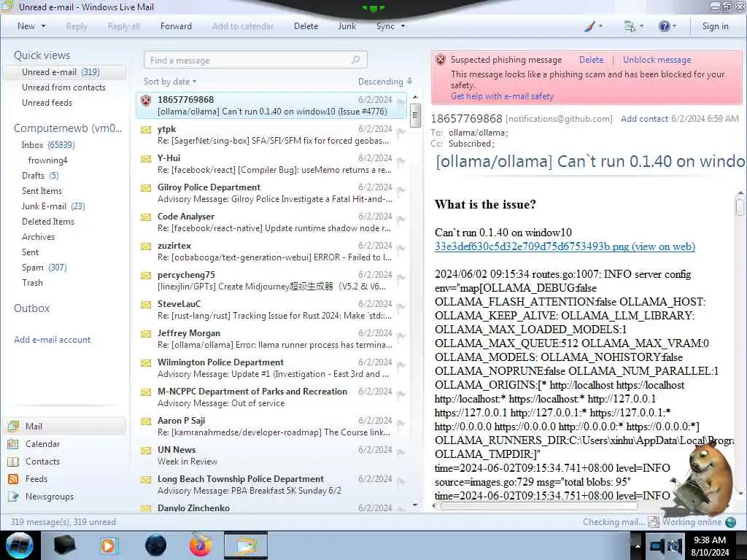Click the envelope icon beside ytpk message
747x560 pixels.
point(146,130)
